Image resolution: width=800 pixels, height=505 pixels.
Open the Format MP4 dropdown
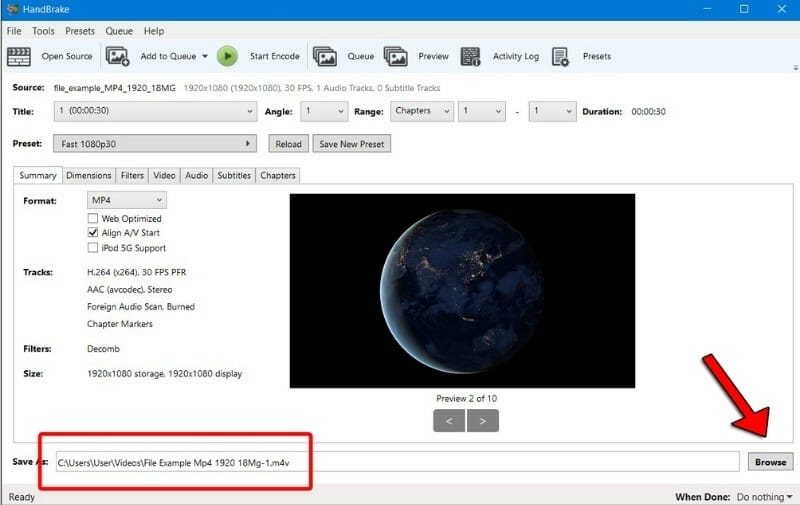tap(127, 200)
